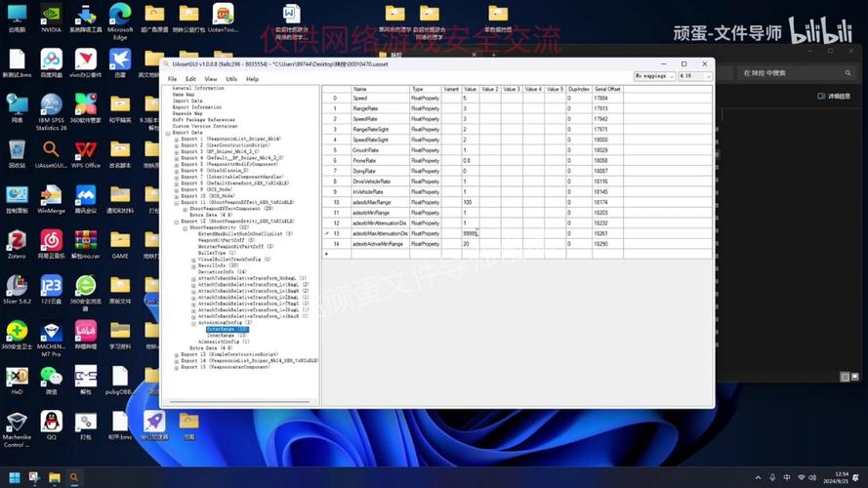Click the Windows Start button
Image resolution: width=868 pixels, height=488 pixels.
pyautogui.click(x=15, y=477)
